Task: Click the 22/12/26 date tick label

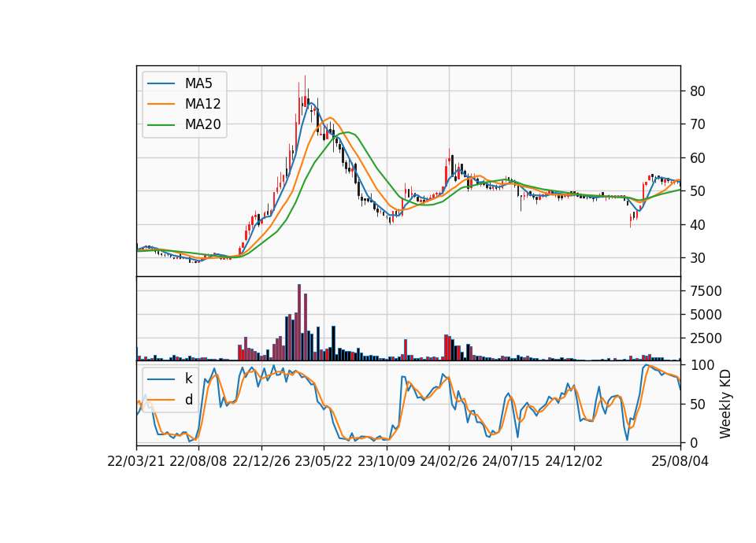Action: 261,462
